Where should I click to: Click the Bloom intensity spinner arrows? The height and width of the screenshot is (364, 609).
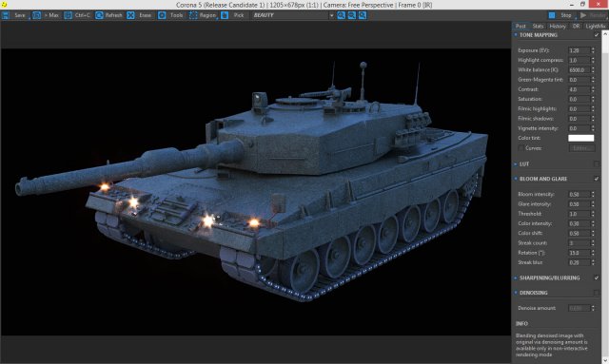click(593, 194)
